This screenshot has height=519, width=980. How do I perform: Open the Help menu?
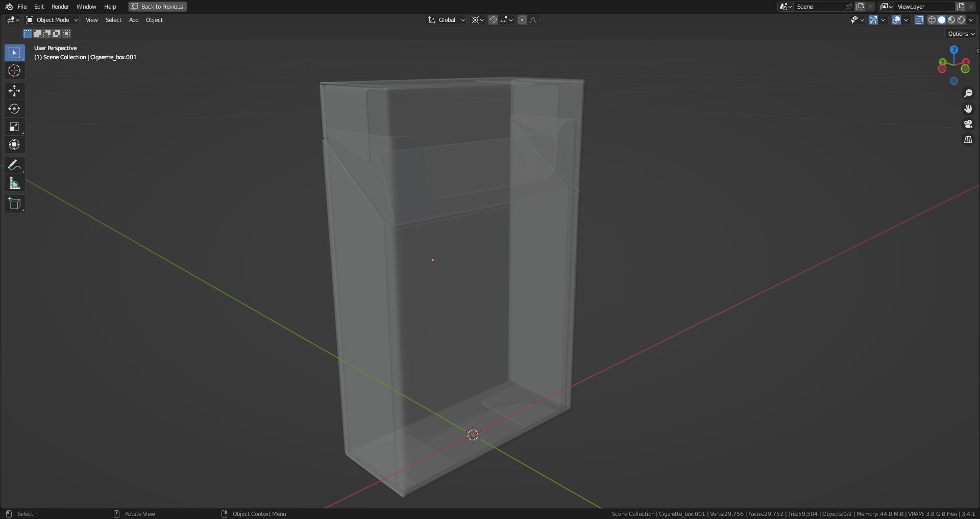(110, 7)
